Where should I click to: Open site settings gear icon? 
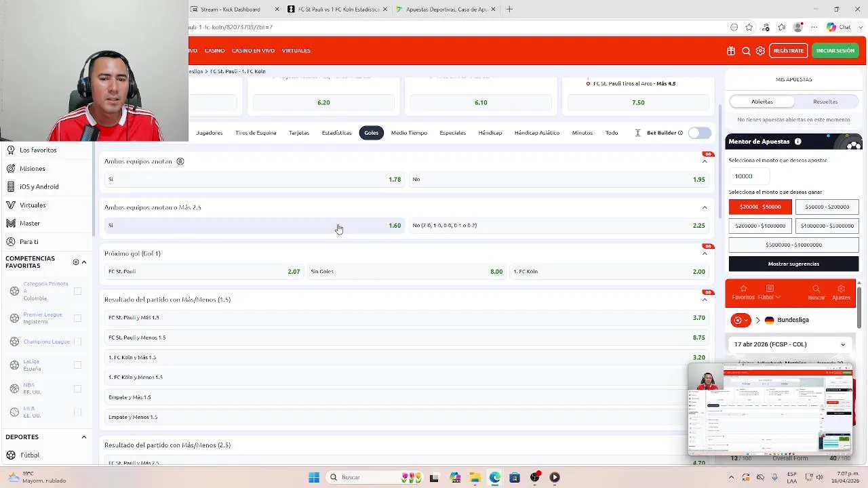click(760, 51)
